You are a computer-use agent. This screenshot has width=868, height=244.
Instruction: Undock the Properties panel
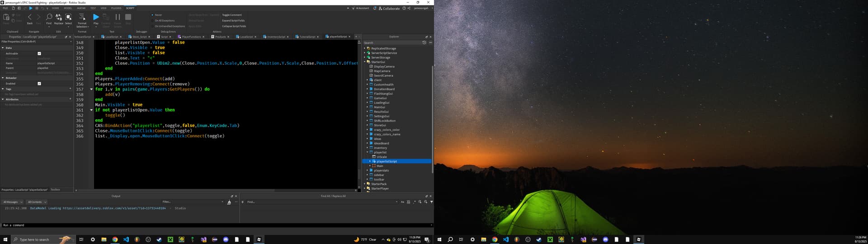click(66, 37)
